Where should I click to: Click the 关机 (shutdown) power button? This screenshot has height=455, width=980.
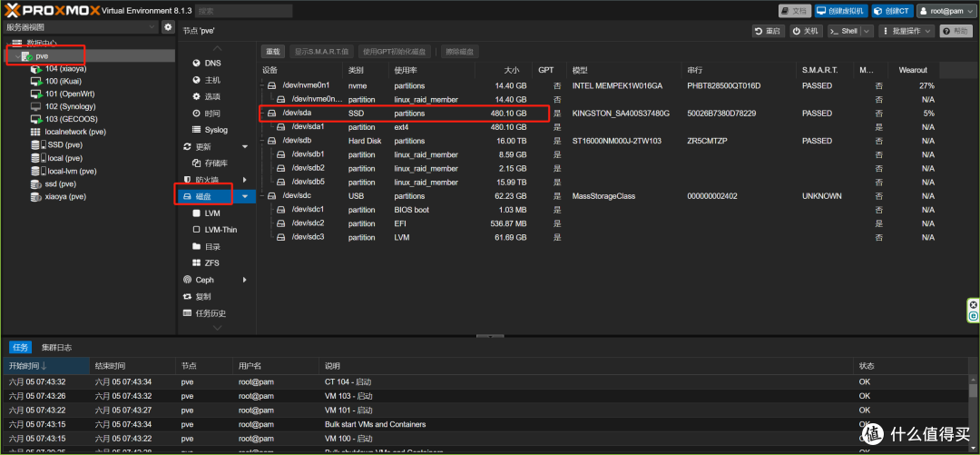[807, 31]
